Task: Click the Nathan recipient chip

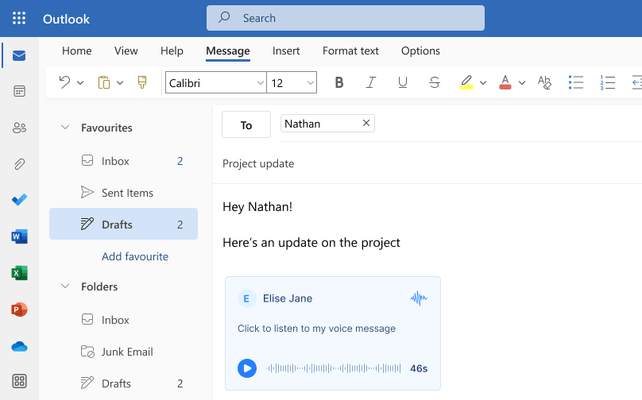Action: [x=327, y=123]
